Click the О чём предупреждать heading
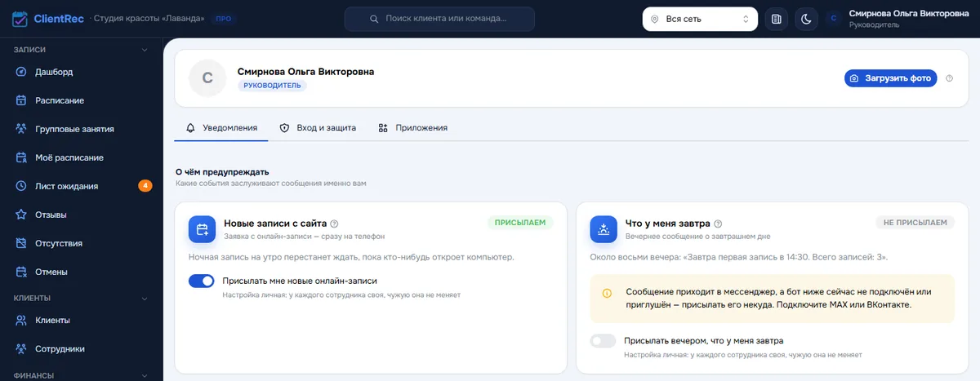 click(222, 171)
